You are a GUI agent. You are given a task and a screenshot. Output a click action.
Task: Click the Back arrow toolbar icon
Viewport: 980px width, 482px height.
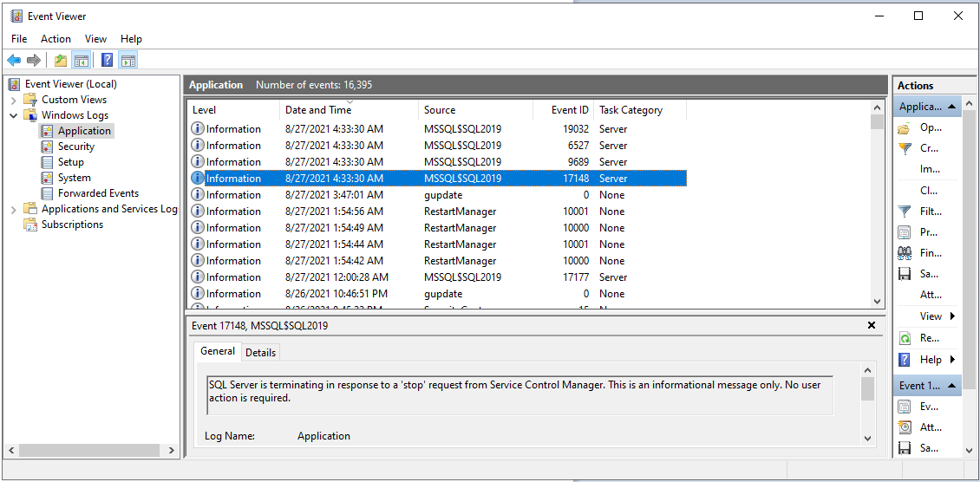point(14,60)
